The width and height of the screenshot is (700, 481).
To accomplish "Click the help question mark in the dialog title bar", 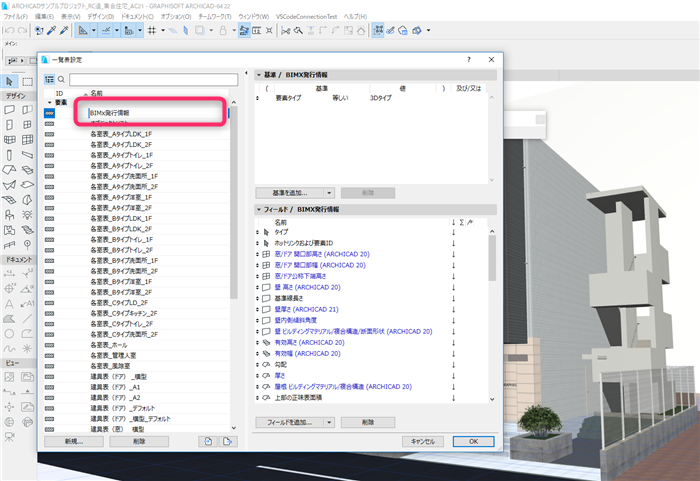I will [469, 59].
